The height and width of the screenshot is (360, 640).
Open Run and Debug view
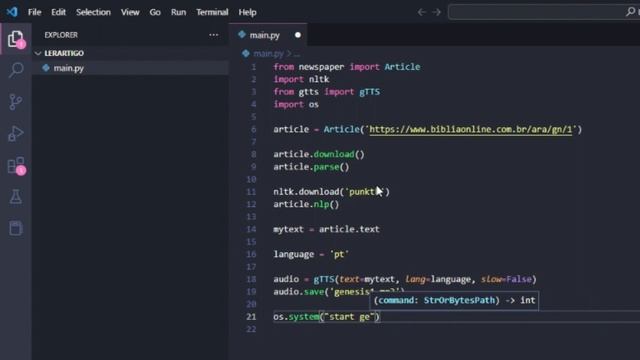click(x=16, y=133)
